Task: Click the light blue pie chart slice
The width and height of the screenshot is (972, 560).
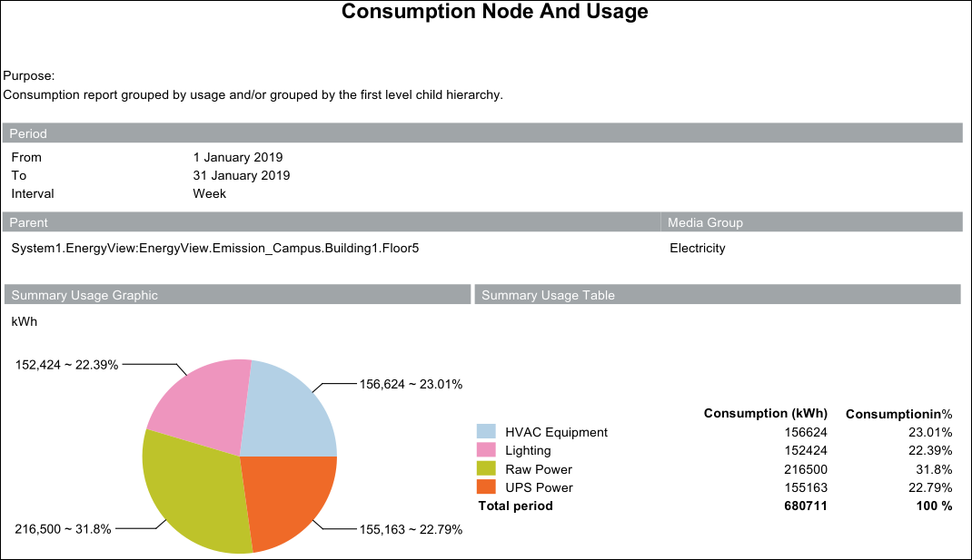Action: pos(286,413)
